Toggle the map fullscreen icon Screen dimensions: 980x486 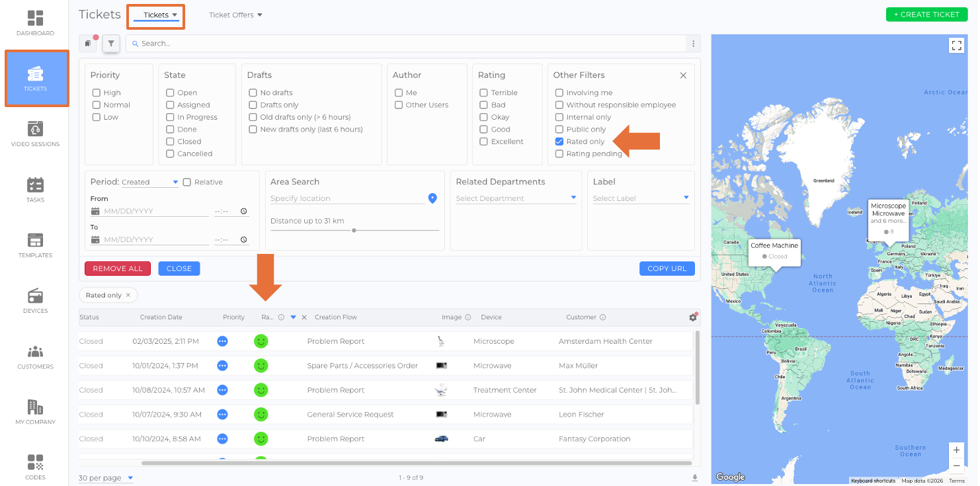pos(956,45)
